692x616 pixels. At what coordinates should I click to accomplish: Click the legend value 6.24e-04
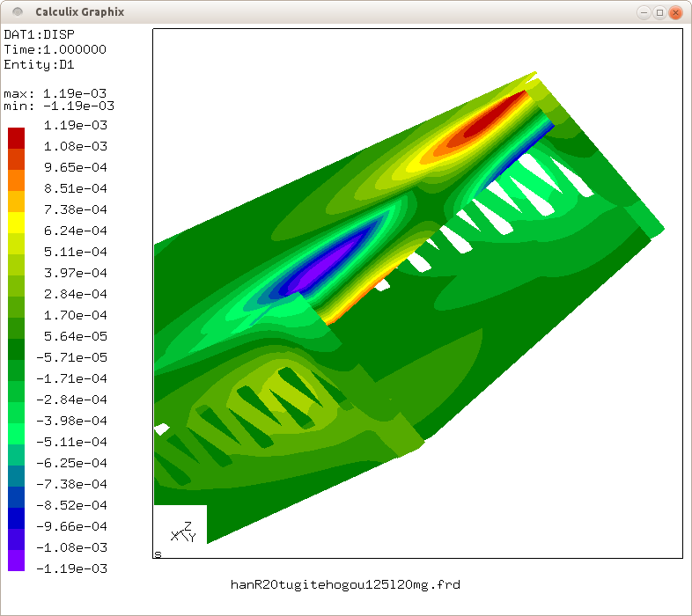point(76,231)
